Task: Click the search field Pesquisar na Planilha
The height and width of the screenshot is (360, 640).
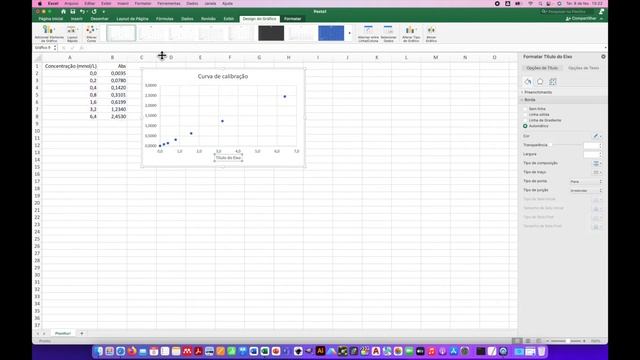Action: [567, 11]
